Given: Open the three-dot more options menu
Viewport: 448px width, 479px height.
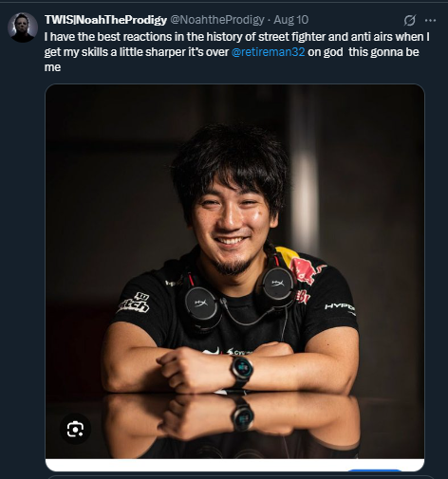Looking at the screenshot, I should point(430,20).
